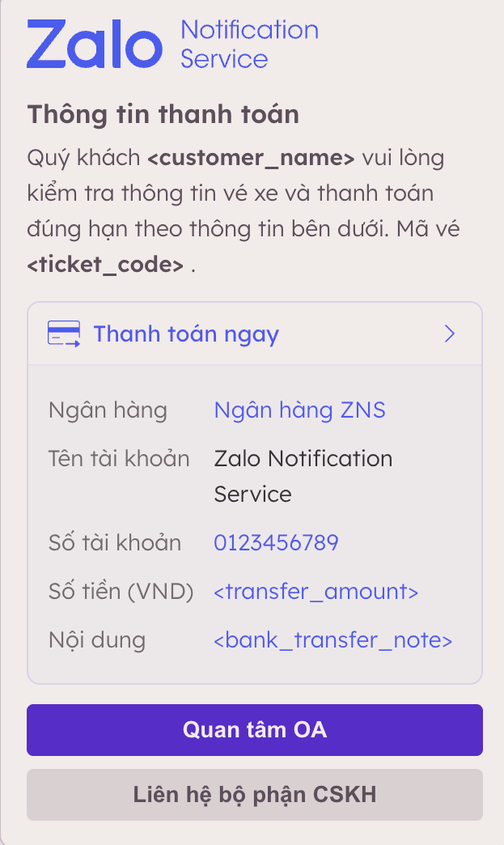This screenshot has width=504, height=845.
Task: Click the Số tài khoản label
Action: tap(115, 542)
